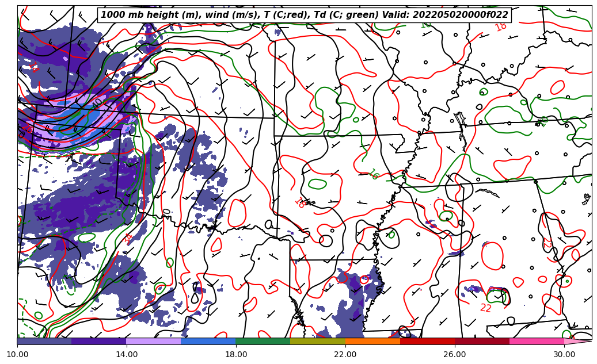
Task: Click the olive-yellow colorbar segment
Action: click(317, 341)
